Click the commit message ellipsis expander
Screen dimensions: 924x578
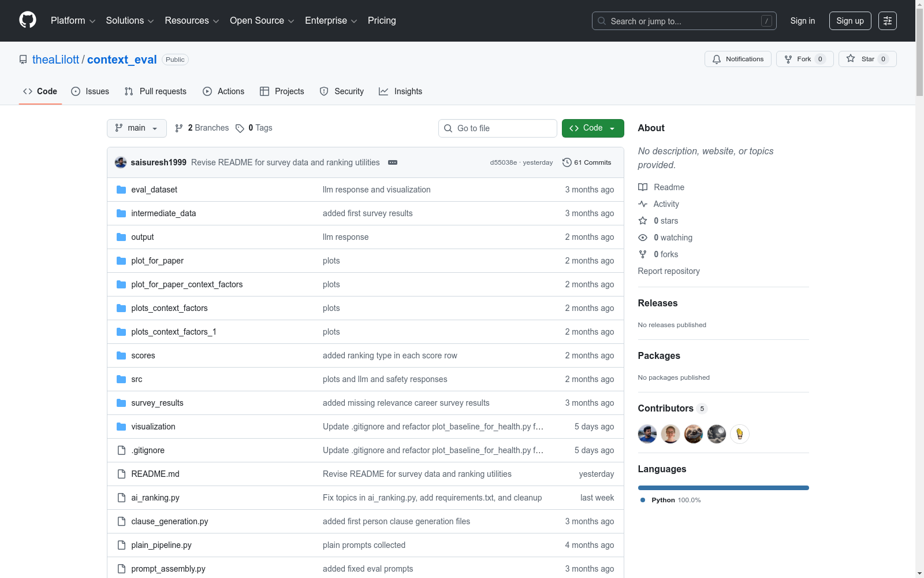click(x=393, y=162)
